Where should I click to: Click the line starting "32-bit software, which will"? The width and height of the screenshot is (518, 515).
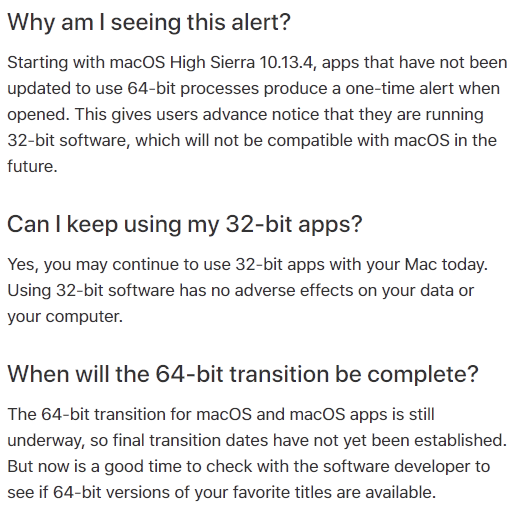click(x=252, y=141)
